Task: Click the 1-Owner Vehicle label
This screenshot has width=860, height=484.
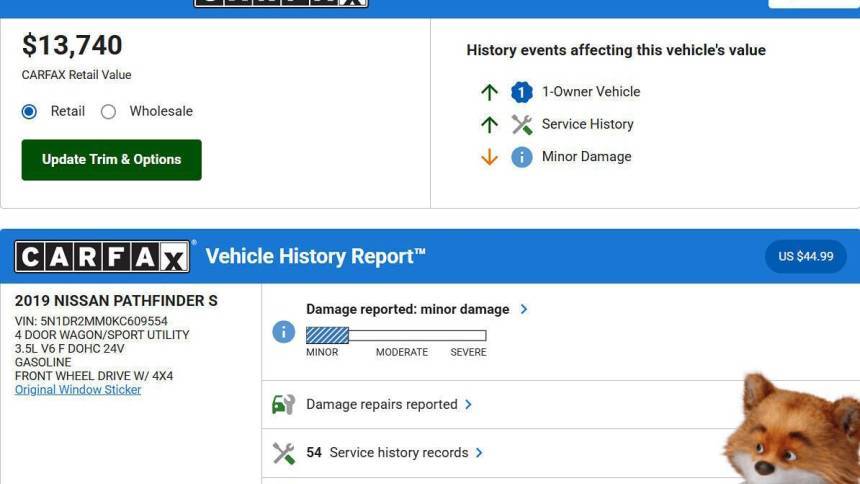Action: (x=591, y=92)
